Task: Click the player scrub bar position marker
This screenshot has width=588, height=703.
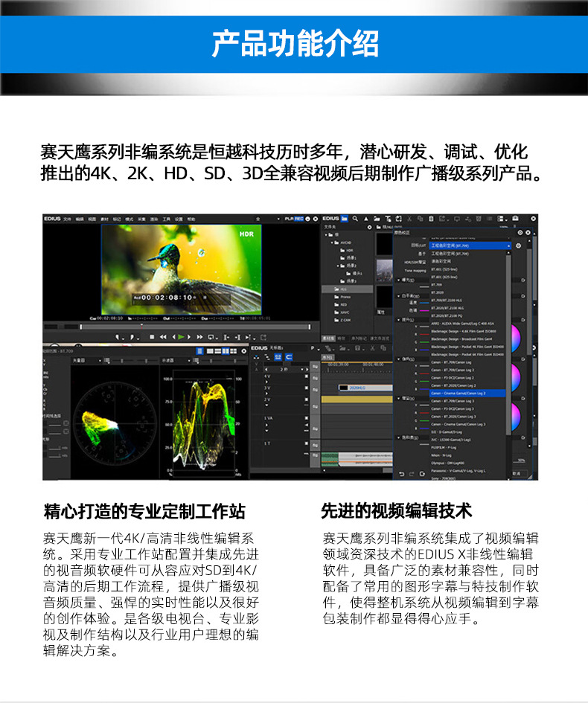Action: point(141,327)
